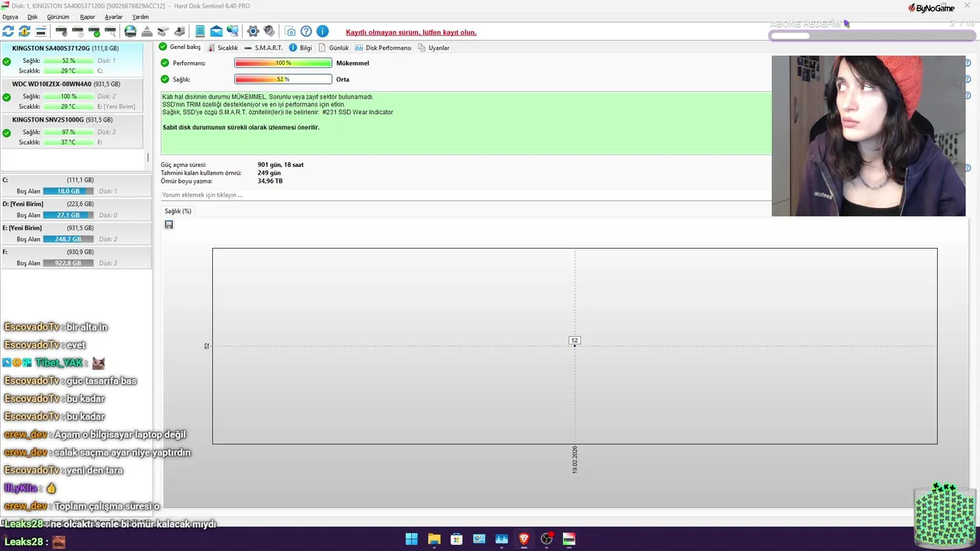Open the Görünüm menu
The height and width of the screenshot is (551, 980).
tap(58, 17)
